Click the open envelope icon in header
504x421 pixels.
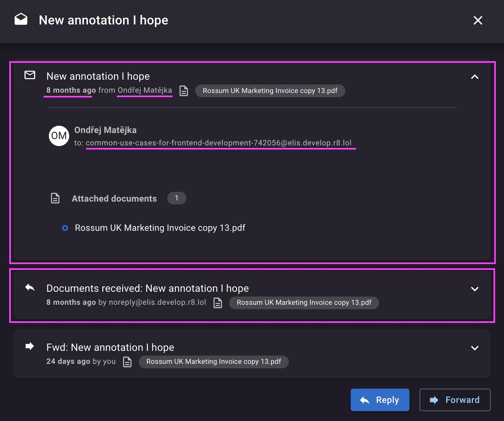tap(21, 19)
